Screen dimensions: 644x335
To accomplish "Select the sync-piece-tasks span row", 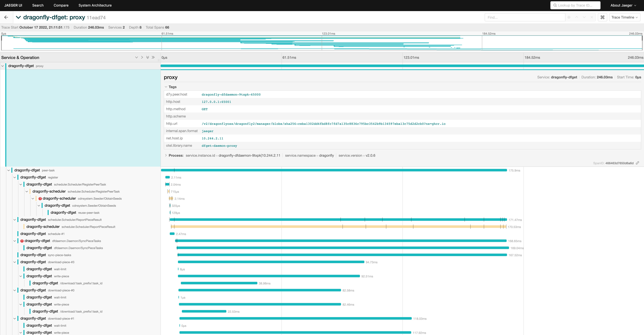I will click(46, 255).
